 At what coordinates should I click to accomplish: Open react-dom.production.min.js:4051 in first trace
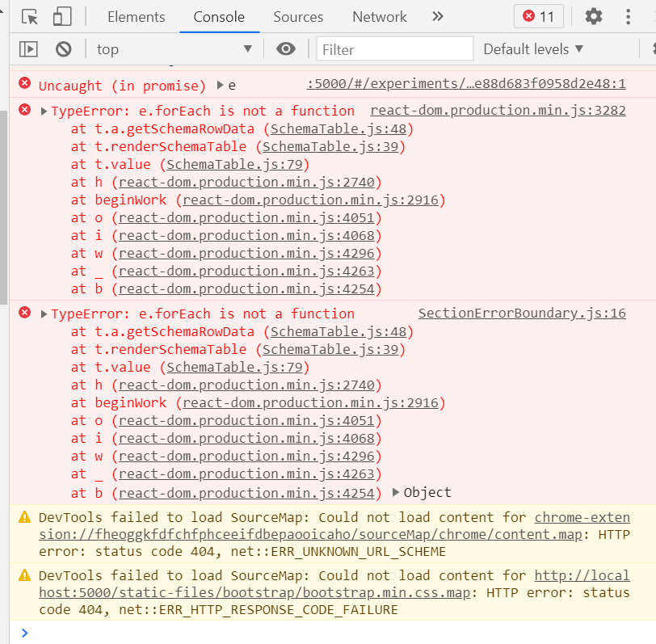pyautogui.click(x=247, y=217)
